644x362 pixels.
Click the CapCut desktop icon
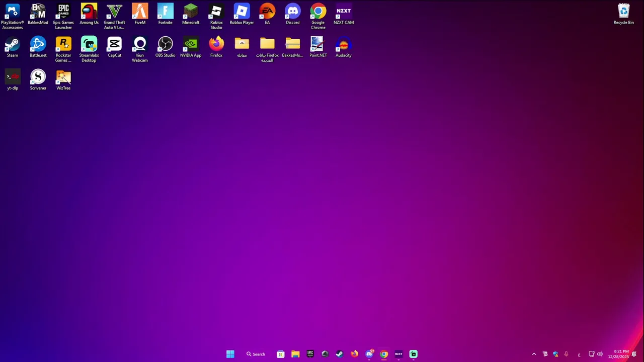point(114,47)
